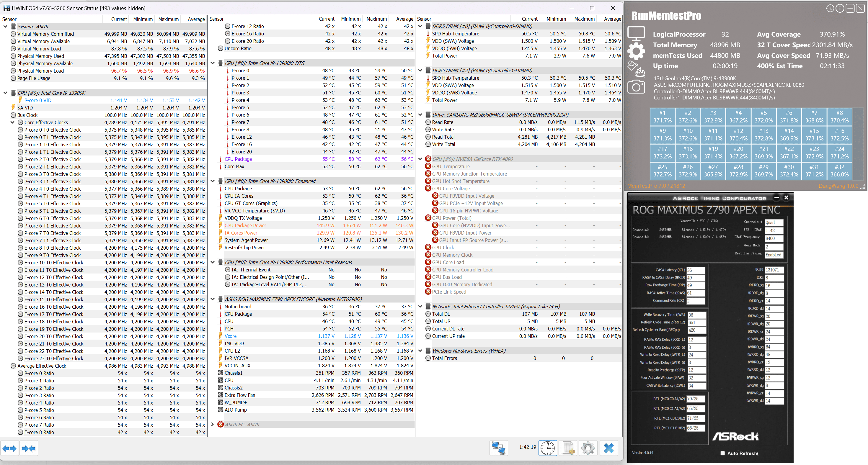Open the RunMemtestPro history clock icon
The width and height of the screenshot is (868, 465).
click(x=830, y=9)
